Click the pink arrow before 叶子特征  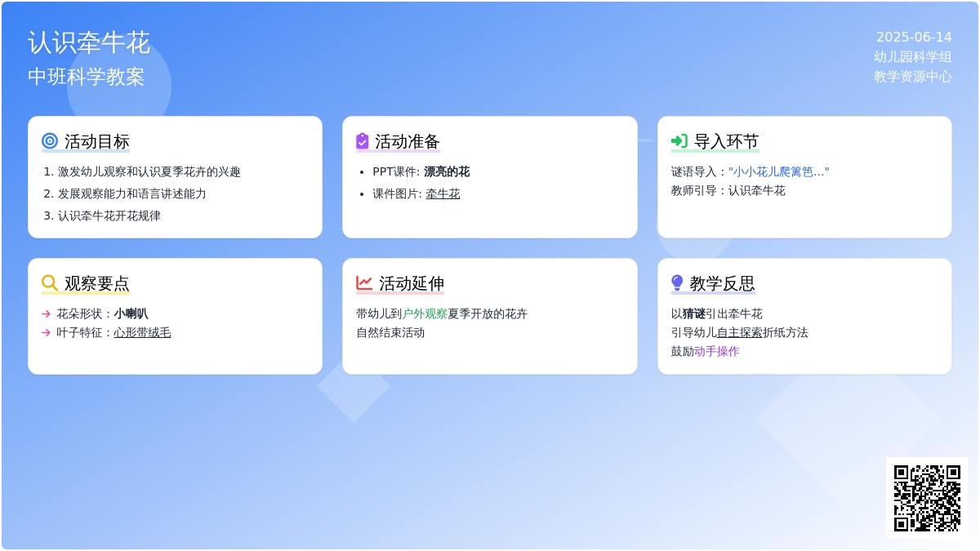46,333
